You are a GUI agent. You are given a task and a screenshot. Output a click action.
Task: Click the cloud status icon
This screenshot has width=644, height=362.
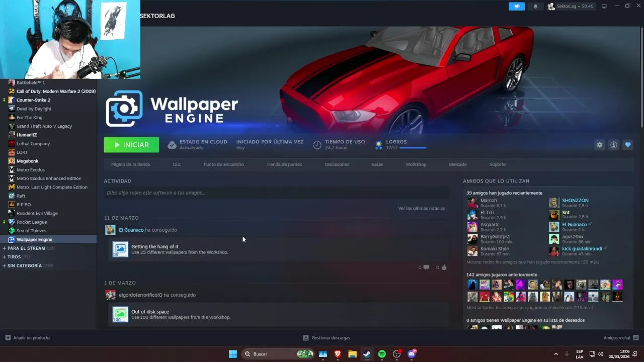pyautogui.click(x=172, y=145)
